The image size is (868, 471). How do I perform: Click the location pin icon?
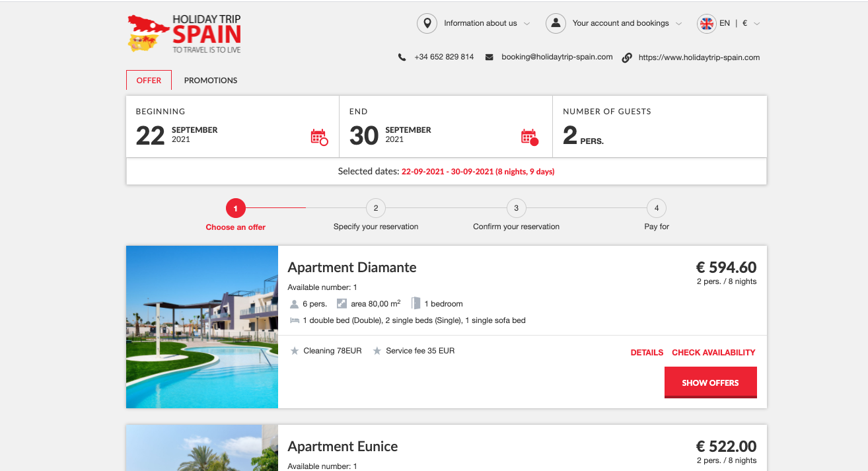pyautogui.click(x=427, y=24)
